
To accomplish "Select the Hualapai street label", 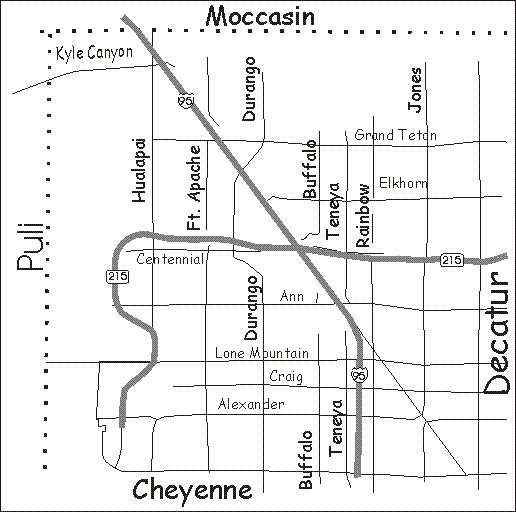I will click(139, 170).
